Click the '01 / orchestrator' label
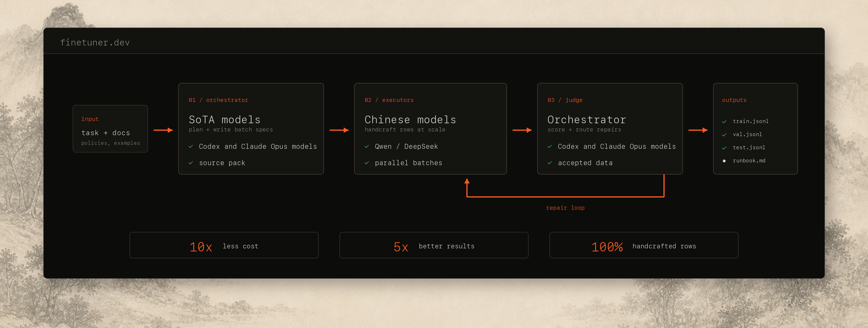Screen dimensions: 868x328 218,100
